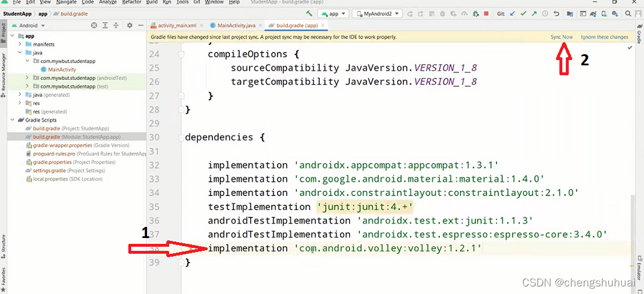Click Select Opened File target icon
The width and height of the screenshot is (644, 294).
tap(94, 26)
